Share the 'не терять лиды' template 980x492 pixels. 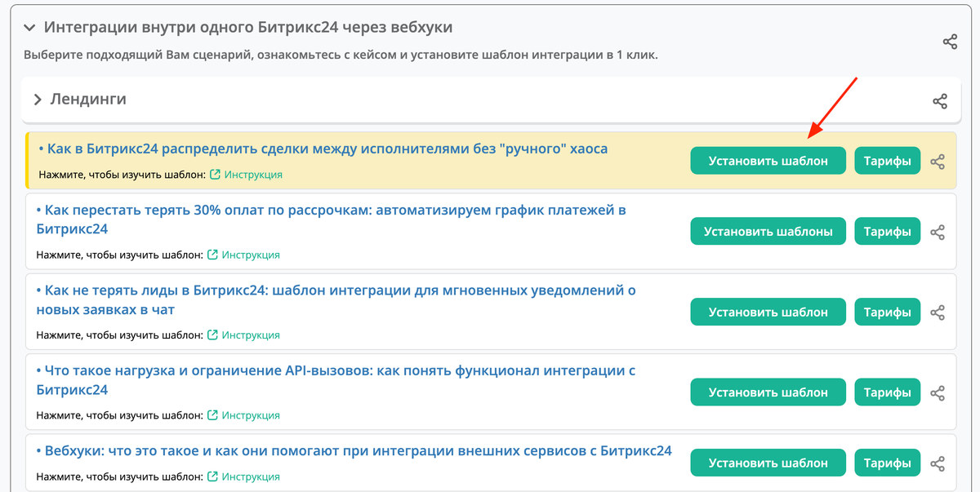pos(938,312)
